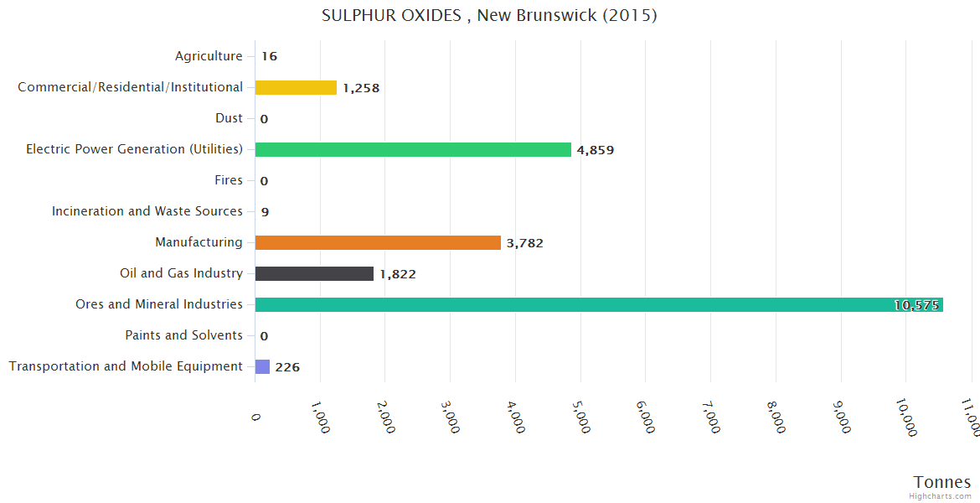Click the Fires category label
The width and height of the screenshot is (980, 503).
tap(229, 180)
